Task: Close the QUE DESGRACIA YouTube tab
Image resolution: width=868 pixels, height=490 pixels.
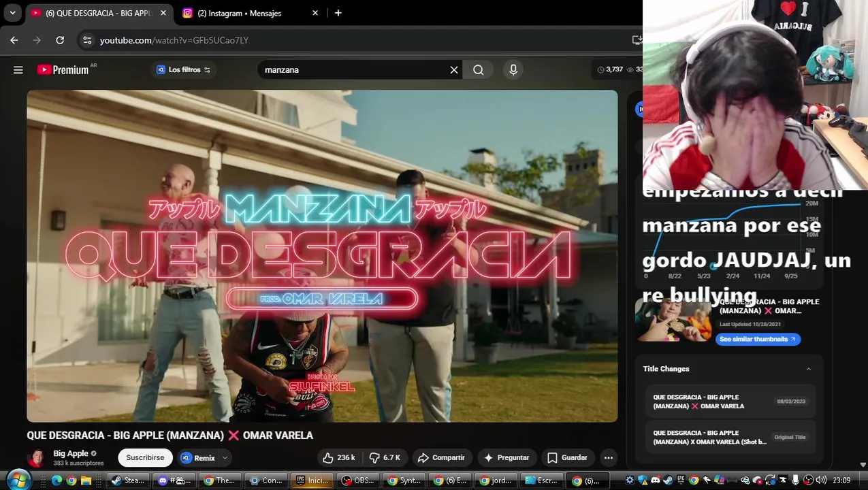Action: pyautogui.click(x=163, y=13)
